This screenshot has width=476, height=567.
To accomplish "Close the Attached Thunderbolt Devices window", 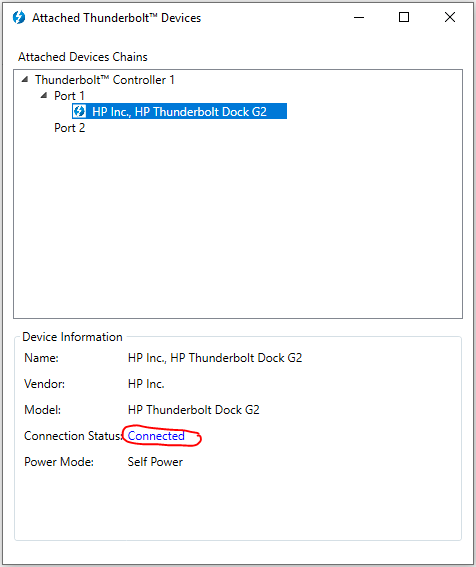I will point(450,17).
